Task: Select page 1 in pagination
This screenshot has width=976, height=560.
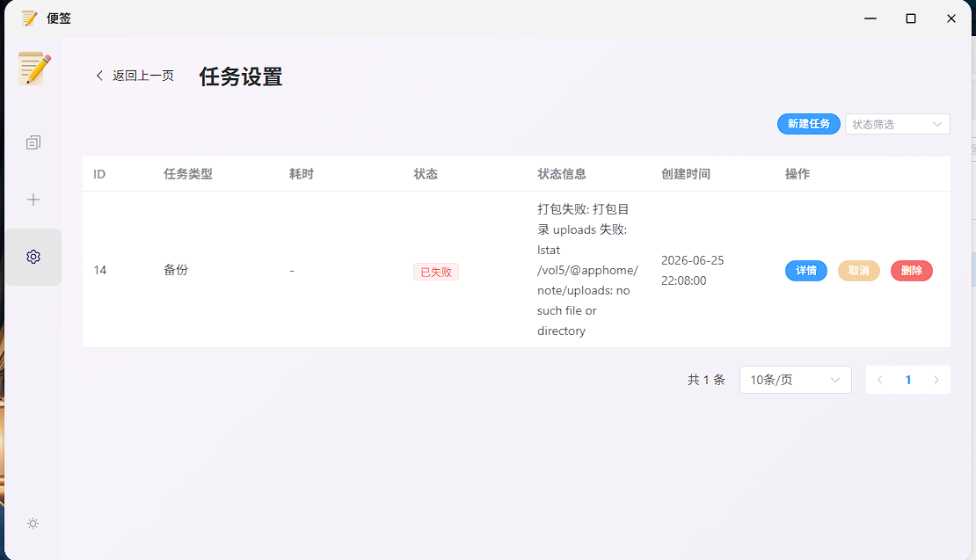Action: 908,380
